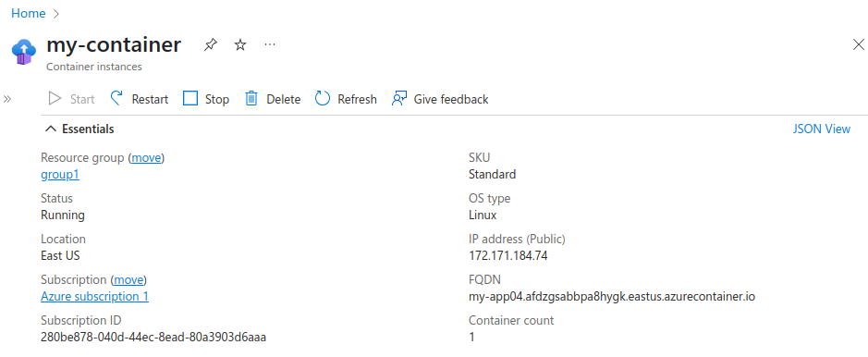Click the Status label
Screen dimensions: 868x357
coord(56,198)
